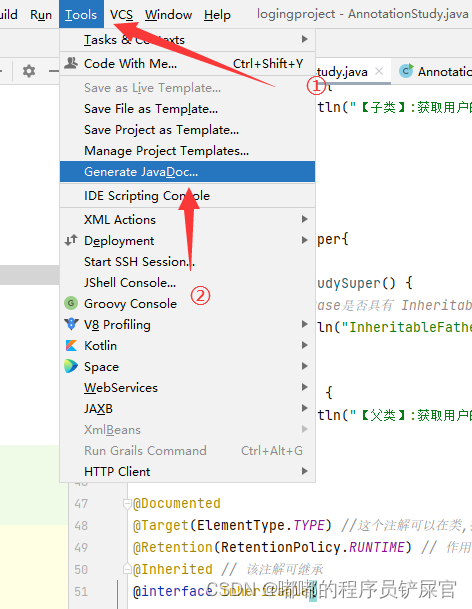The height and width of the screenshot is (609, 472).
Task: Expand the HTTP Client submenu arrow
Action: point(305,471)
